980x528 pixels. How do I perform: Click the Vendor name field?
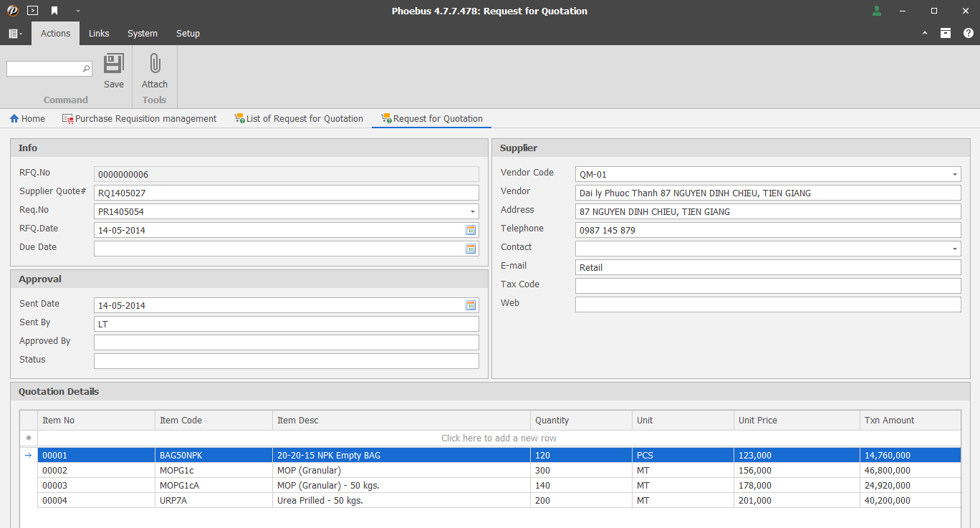[768, 193]
